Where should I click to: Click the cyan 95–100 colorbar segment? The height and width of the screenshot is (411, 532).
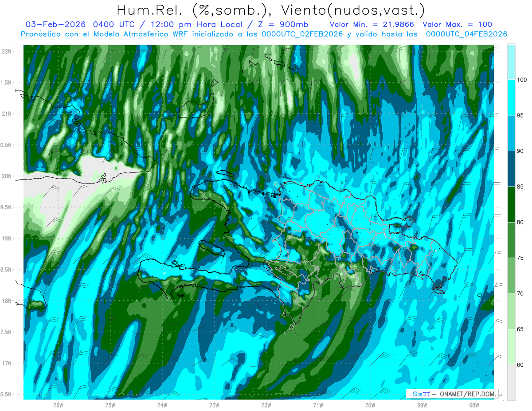click(x=511, y=98)
